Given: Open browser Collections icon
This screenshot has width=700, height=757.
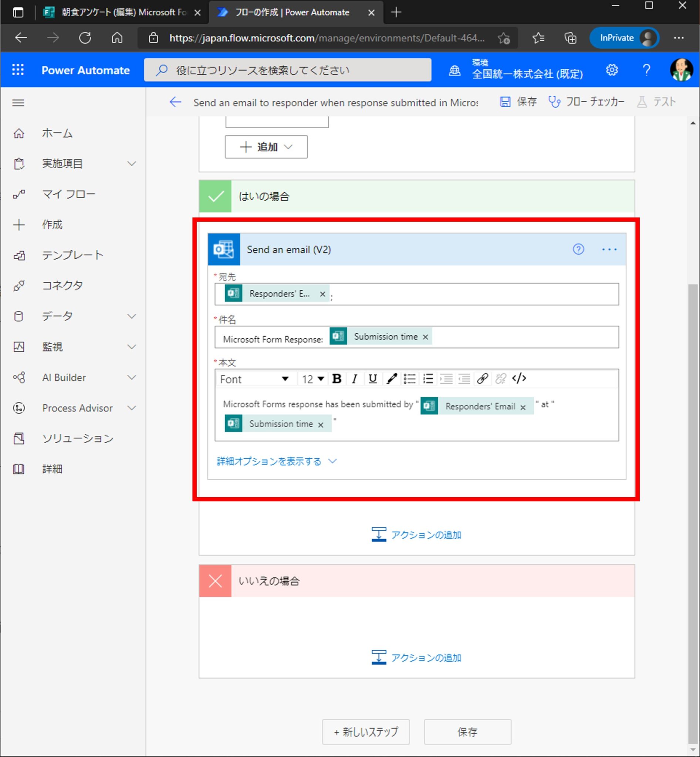Looking at the screenshot, I should click(570, 38).
